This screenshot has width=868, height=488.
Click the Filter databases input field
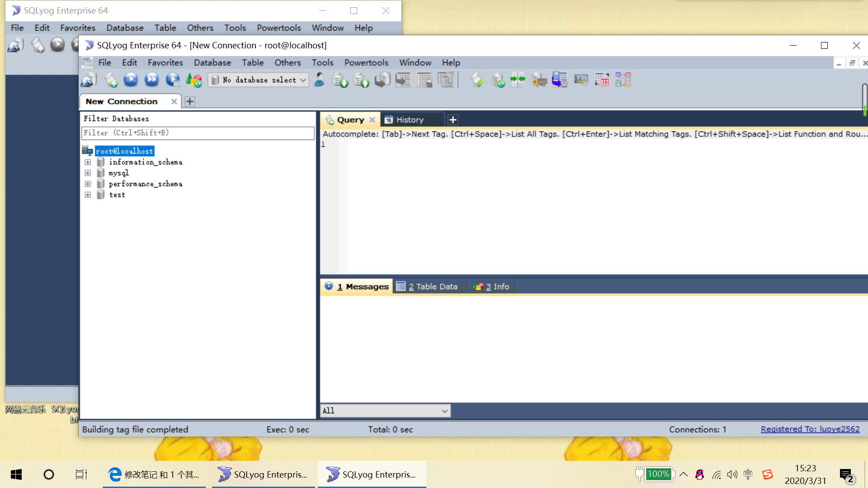click(198, 133)
